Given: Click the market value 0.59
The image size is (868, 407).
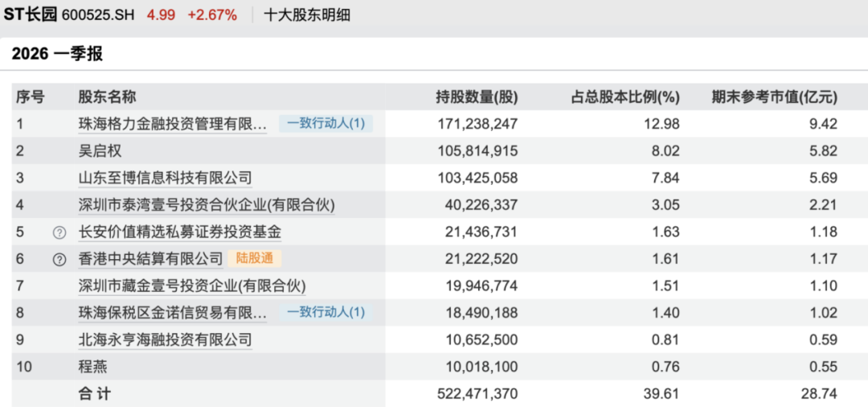Looking at the screenshot, I should click(825, 339).
